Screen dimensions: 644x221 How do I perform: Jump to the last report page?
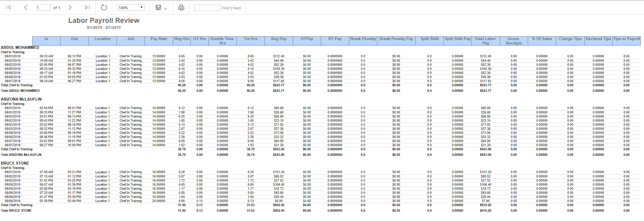point(87,8)
